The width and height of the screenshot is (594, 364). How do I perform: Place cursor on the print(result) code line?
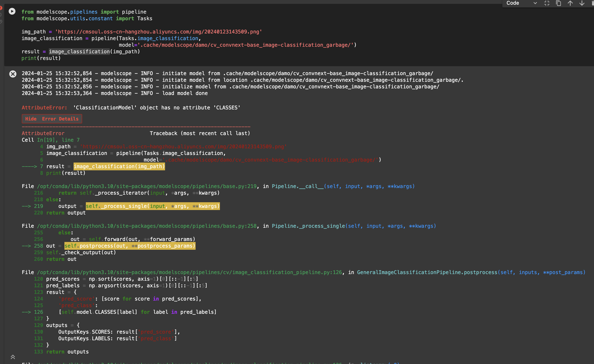click(41, 58)
